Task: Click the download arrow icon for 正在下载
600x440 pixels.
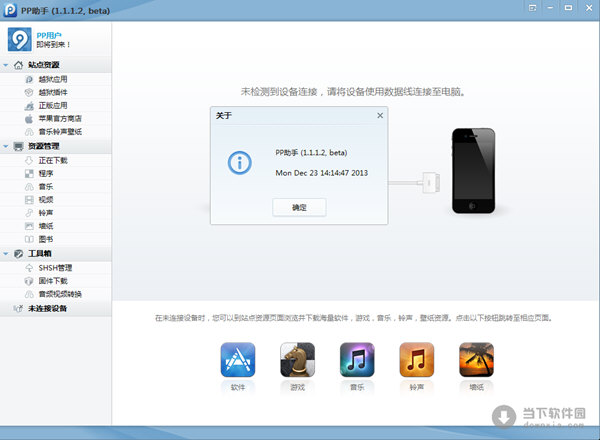Action: (29, 161)
